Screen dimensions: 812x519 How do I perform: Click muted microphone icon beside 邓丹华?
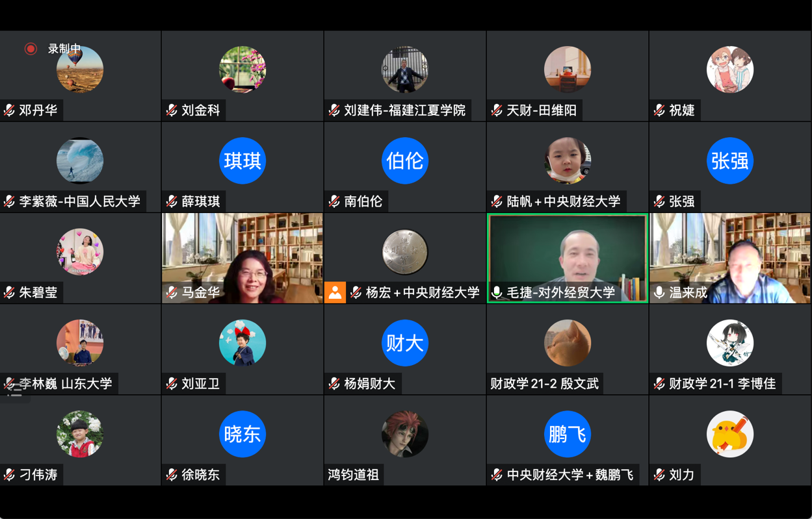9,110
